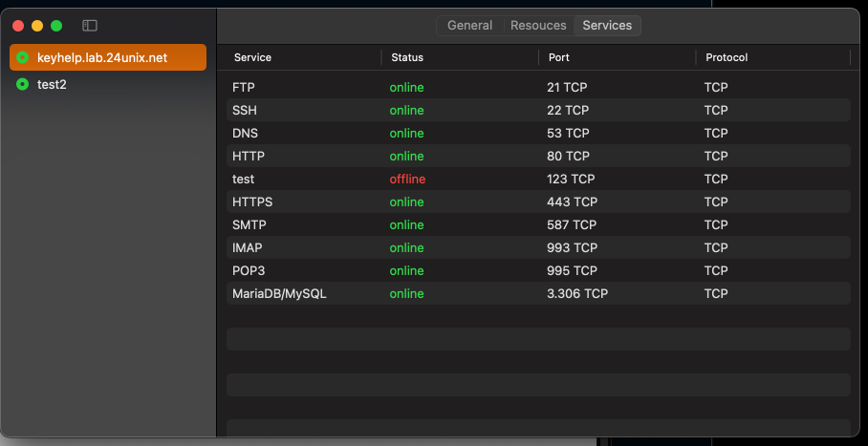Click green status icon beside test2
Viewport: 868px width, 446px height.
click(22, 84)
